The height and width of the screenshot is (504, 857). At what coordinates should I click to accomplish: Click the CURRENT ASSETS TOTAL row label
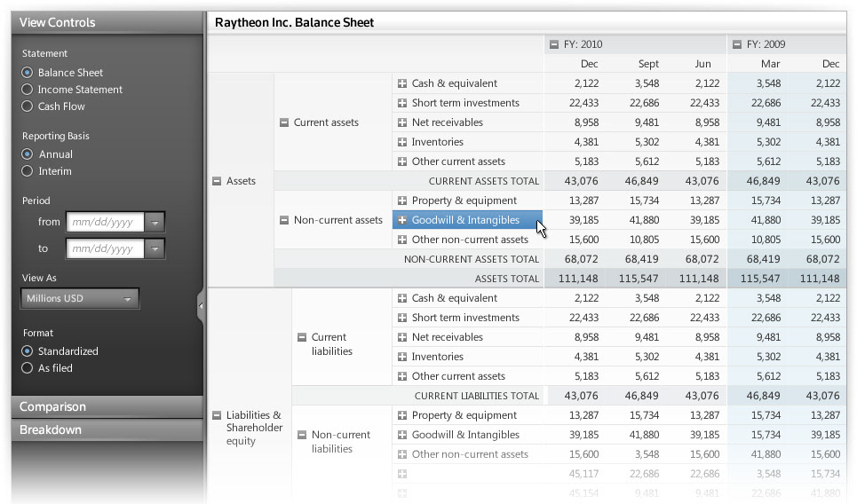[484, 181]
